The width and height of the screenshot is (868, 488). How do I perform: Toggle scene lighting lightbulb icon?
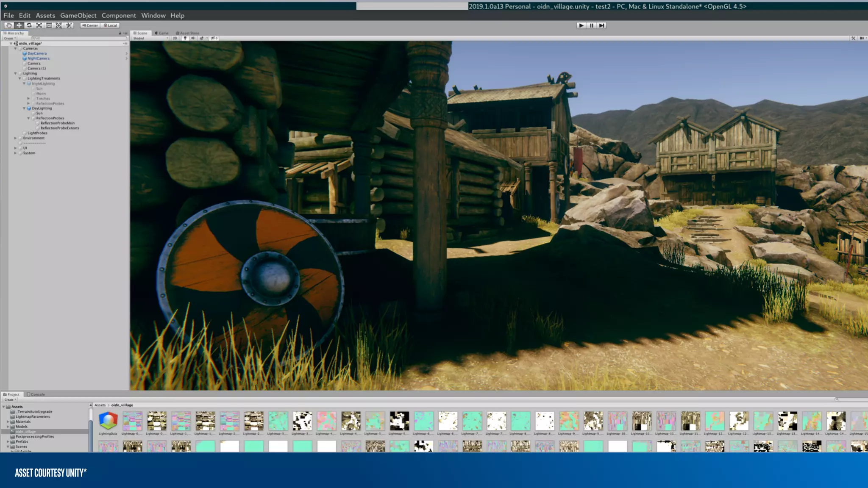(x=185, y=38)
